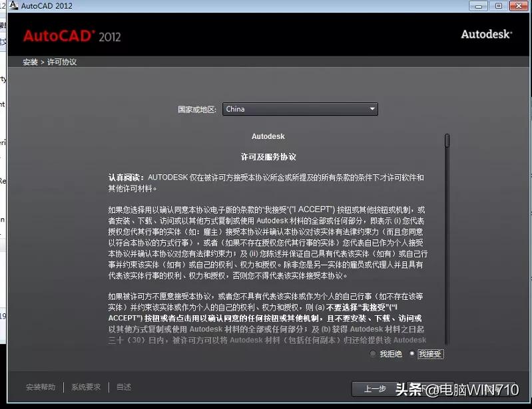This screenshot has width=532, height=409.
Task: Open the 国家或地区 China dropdown
Action: [x=300, y=109]
